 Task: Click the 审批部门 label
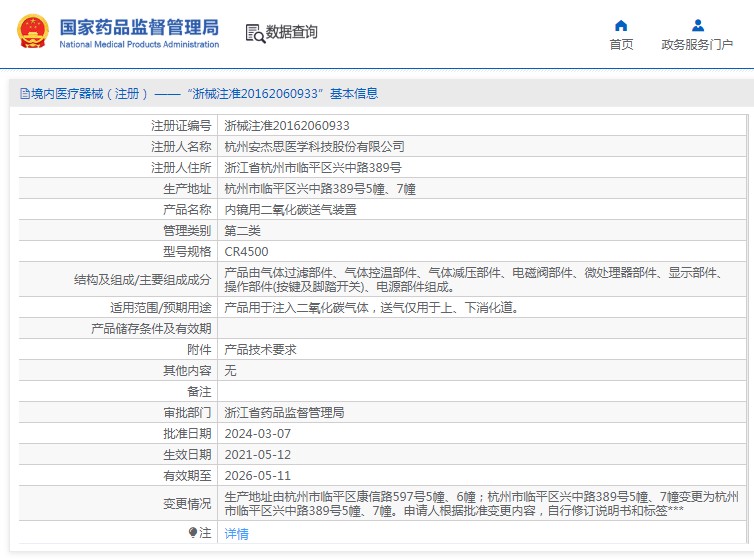(x=188, y=413)
